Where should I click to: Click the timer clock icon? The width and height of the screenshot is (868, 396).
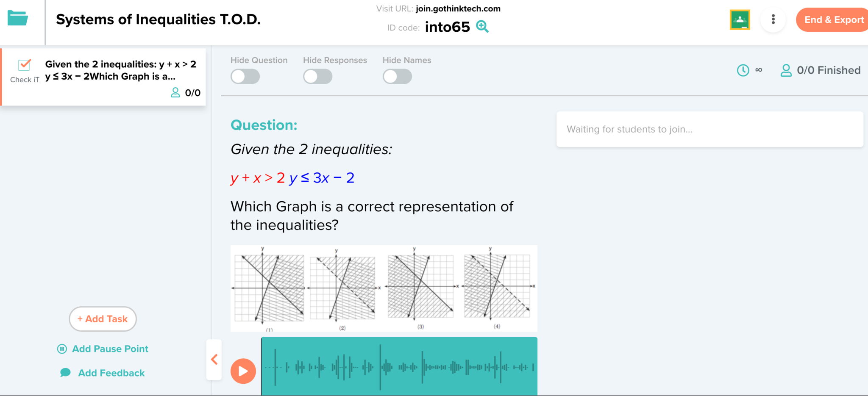coord(743,70)
